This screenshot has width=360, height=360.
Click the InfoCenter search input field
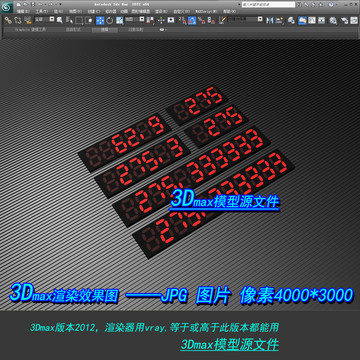click(x=269, y=4)
